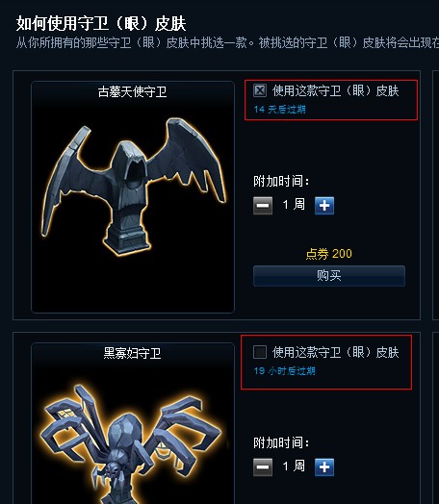
Task: Decrease added time for 古墓天使守卫
Action: (263, 206)
